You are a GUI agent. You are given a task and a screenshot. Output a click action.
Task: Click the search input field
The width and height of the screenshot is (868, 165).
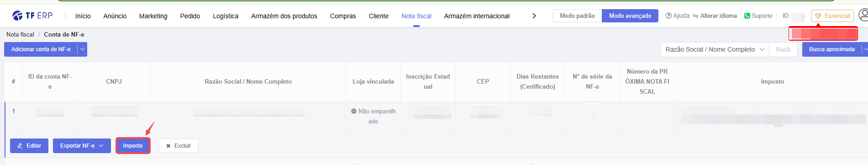[x=783, y=49]
